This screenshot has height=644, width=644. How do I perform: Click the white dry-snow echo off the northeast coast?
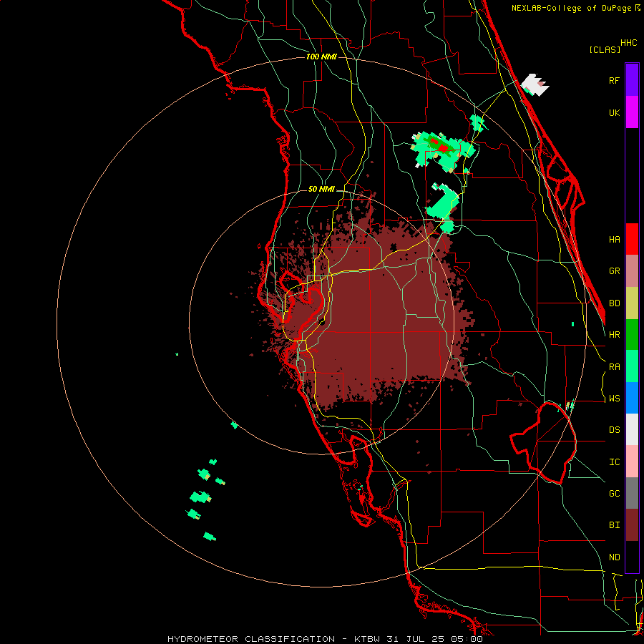[535, 85]
